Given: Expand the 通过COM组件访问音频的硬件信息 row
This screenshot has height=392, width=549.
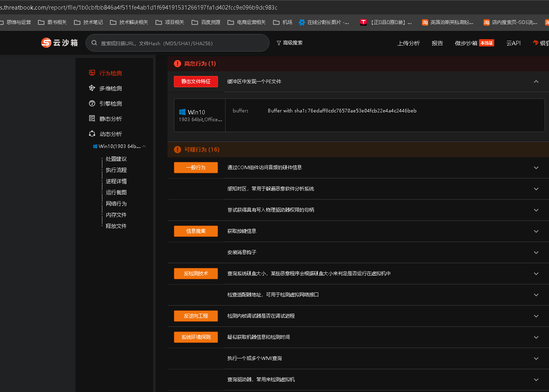Looking at the screenshot, I should [536, 168].
